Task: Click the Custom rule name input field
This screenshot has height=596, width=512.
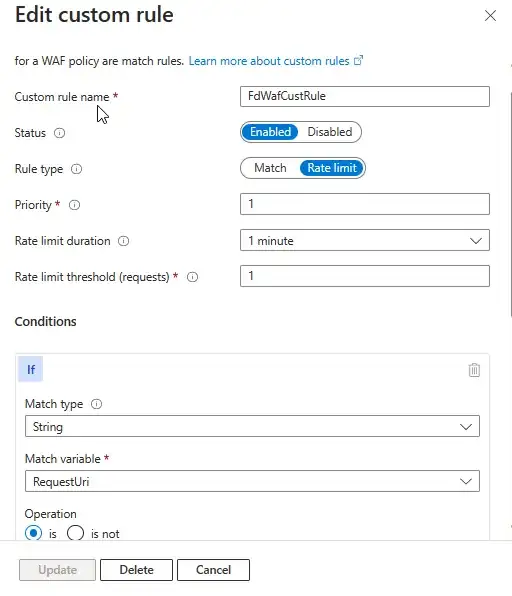Action: click(x=365, y=96)
